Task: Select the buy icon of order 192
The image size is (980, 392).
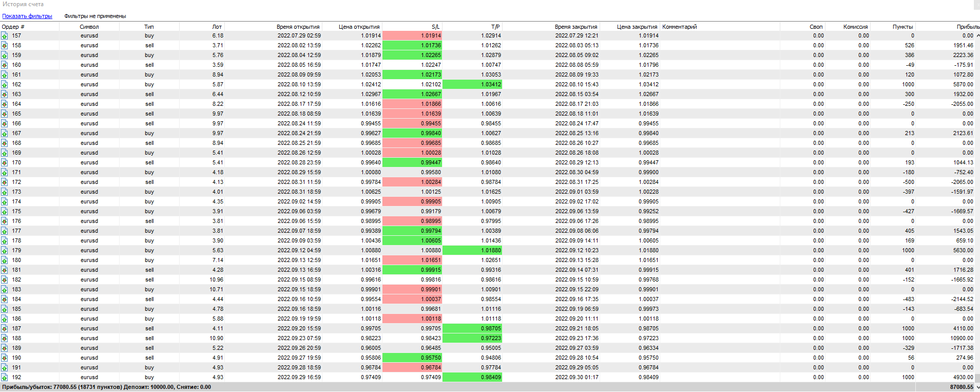Action: [x=4, y=378]
